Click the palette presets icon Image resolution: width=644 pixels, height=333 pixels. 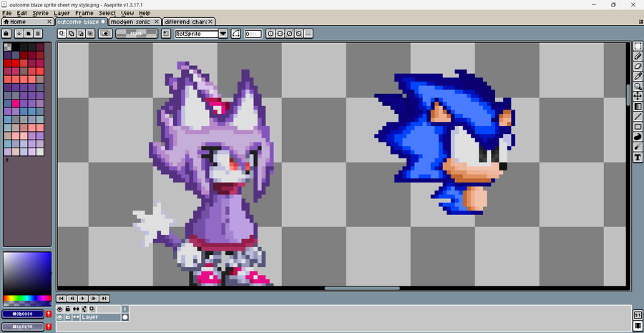pos(29,34)
